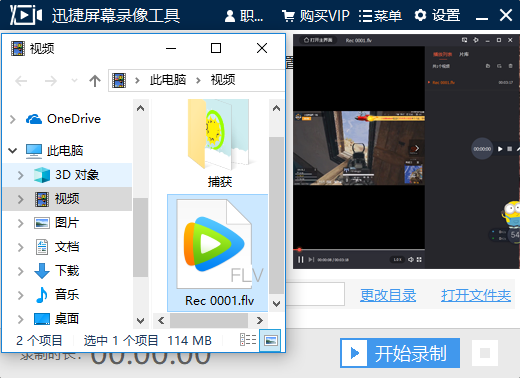Toggle player volume speaker icon
The height and width of the screenshot is (378, 520).
click(411, 259)
